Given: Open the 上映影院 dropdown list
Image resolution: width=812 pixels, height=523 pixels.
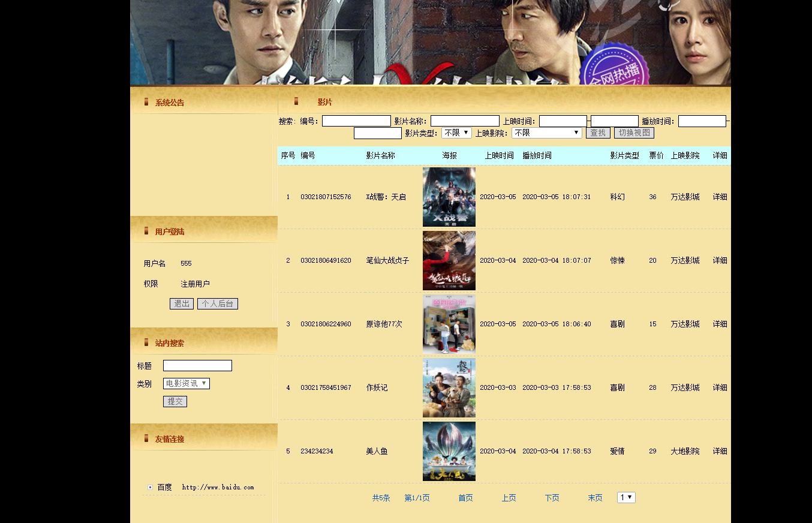Looking at the screenshot, I should (x=547, y=133).
